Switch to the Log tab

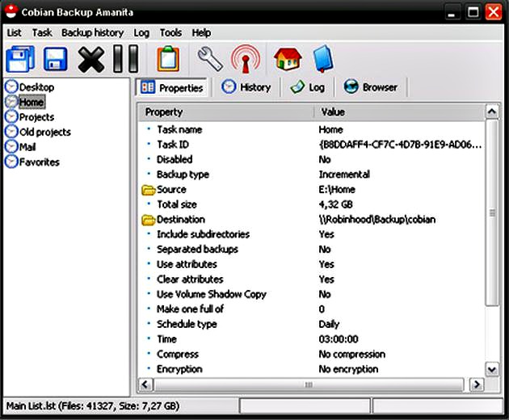(x=308, y=87)
